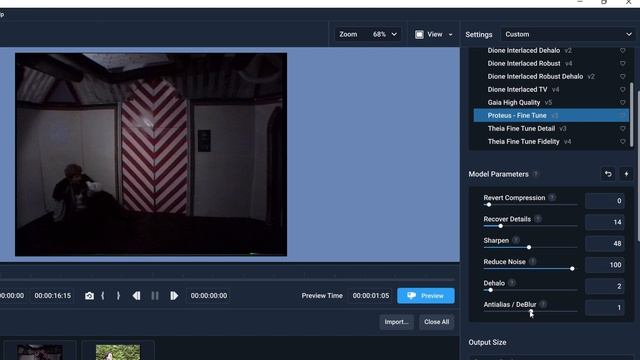Show help for Antialias / DeBlur
640x360 pixels.
coord(543,304)
